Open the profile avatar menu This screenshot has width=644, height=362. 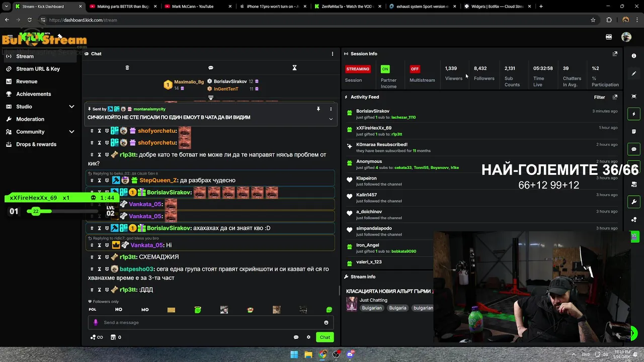(x=626, y=37)
